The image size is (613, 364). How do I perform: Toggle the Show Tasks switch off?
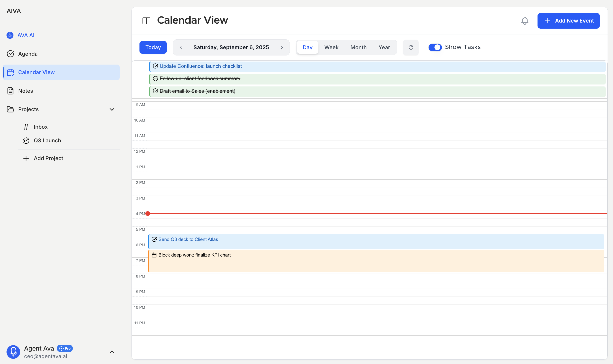point(435,47)
